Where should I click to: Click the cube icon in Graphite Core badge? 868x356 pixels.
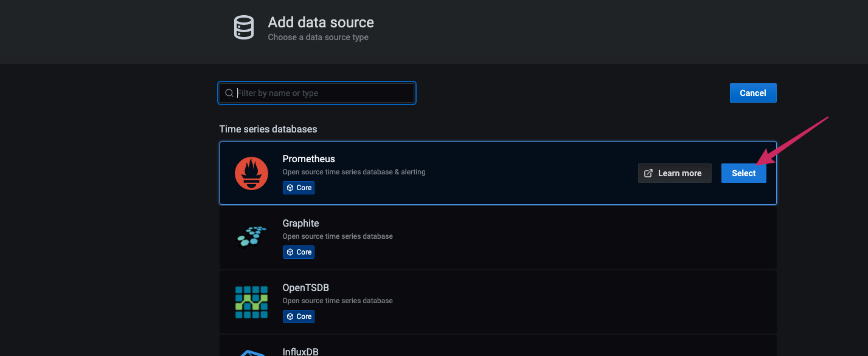pos(290,252)
